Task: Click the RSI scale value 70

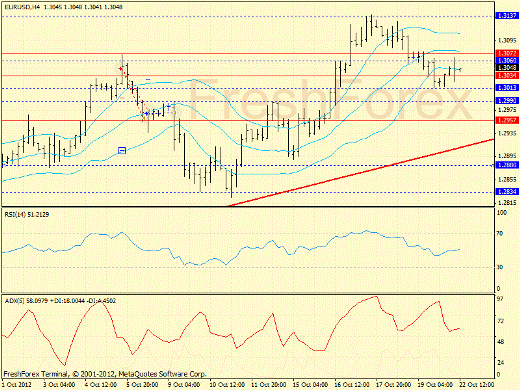Action: point(500,234)
